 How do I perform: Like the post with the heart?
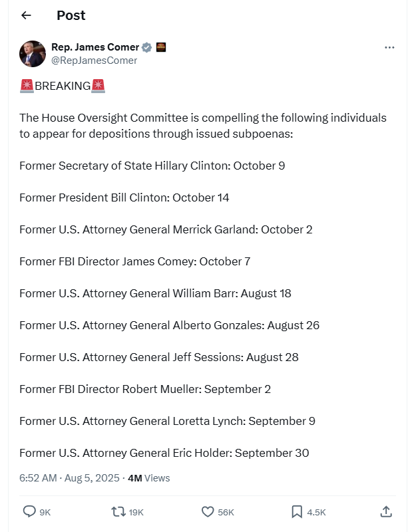[x=208, y=511]
